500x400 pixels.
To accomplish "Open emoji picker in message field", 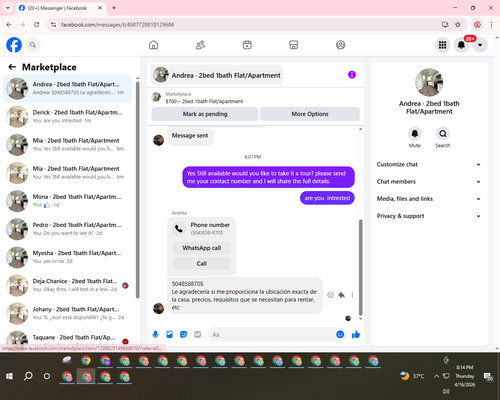I will (340, 334).
